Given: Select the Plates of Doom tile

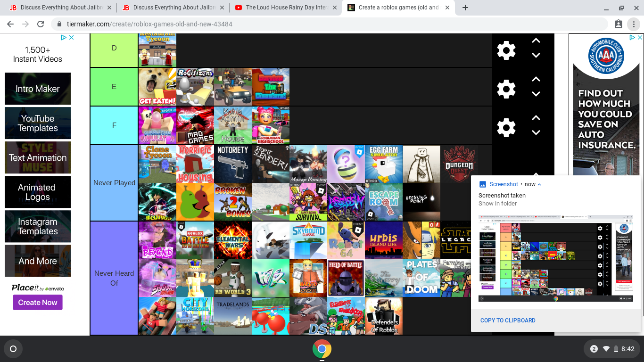Looking at the screenshot, I should pyautogui.click(x=421, y=278).
